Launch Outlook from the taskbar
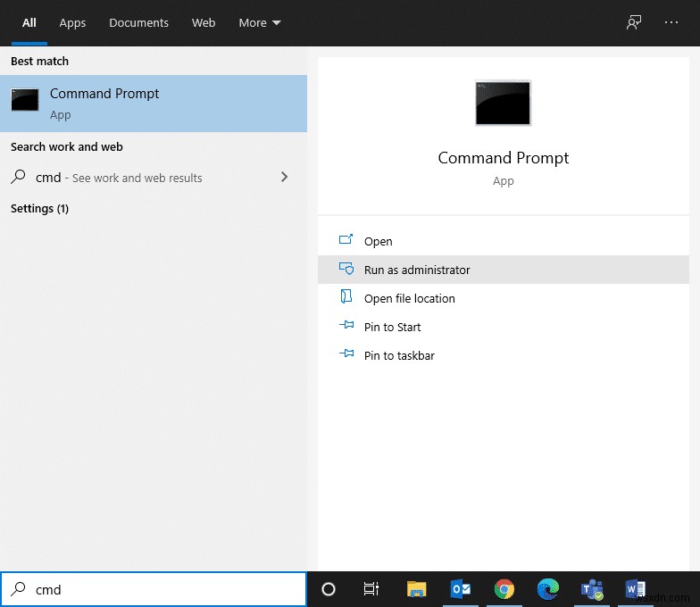 tap(461, 589)
